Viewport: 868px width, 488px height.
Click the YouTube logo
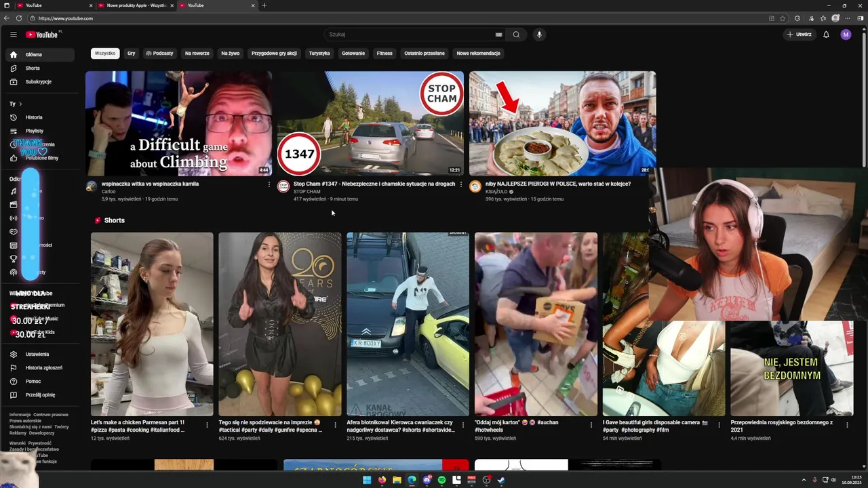coord(42,35)
